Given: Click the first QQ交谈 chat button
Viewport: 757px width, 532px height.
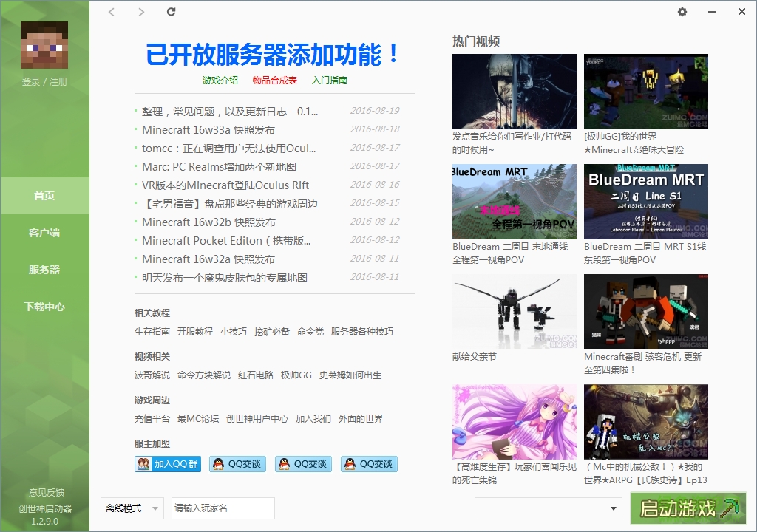Looking at the screenshot, I should click(237, 463).
